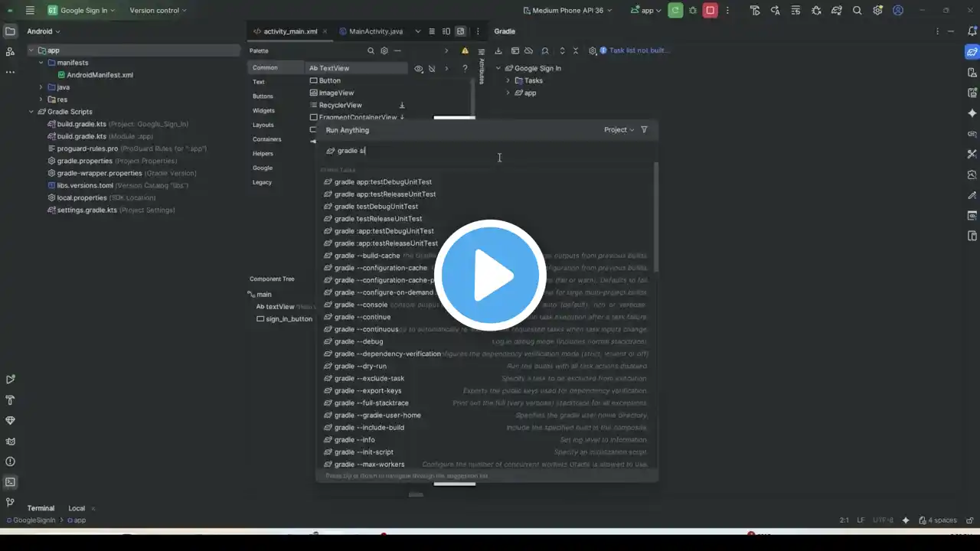Click the Debug app bug icon
Image resolution: width=980 pixels, height=551 pixels.
point(693,11)
